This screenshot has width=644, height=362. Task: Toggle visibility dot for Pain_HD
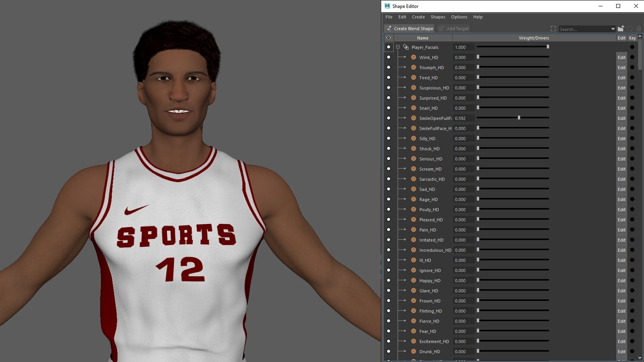388,230
